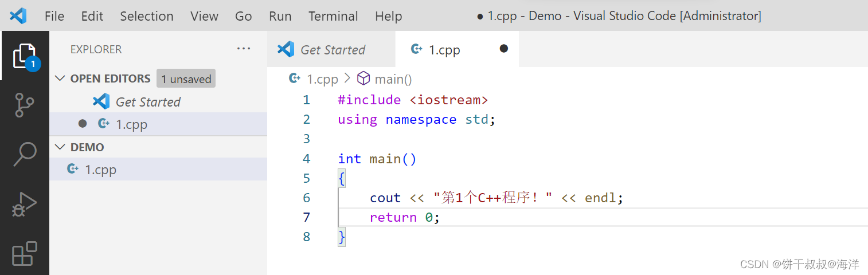Open the Go menu
This screenshot has width=868, height=275.
point(244,16)
